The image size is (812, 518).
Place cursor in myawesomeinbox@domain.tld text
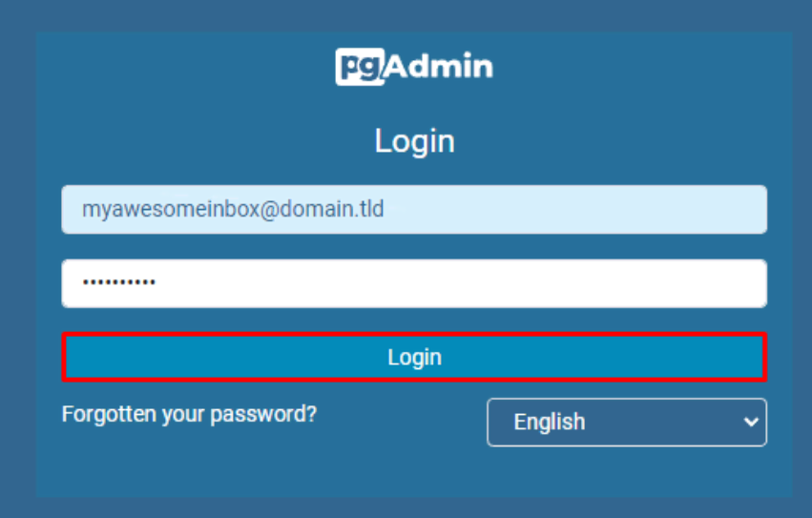point(233,209)
